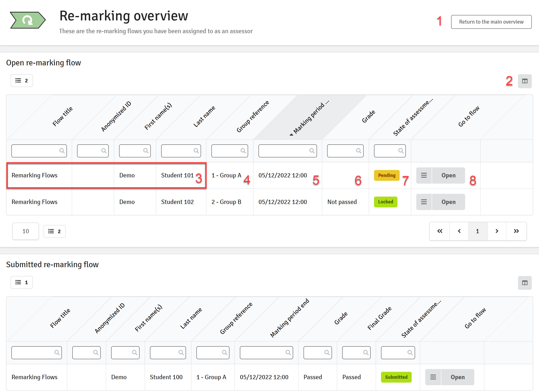Click row count indicator above Open re-marking table
Viewport: 539px width, 392px height.
pos(22,81)
